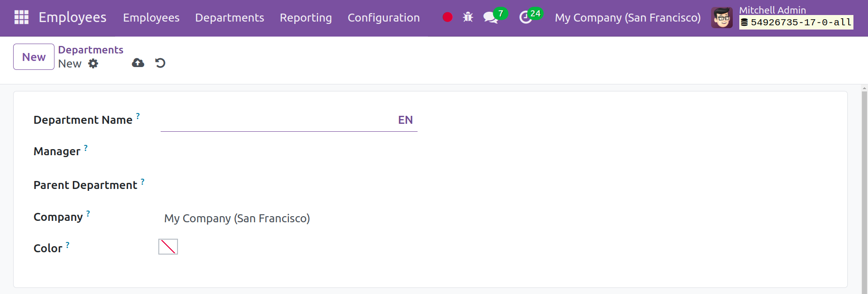Click Mitchell Admin's avatar picture

[x=722, y=18]
